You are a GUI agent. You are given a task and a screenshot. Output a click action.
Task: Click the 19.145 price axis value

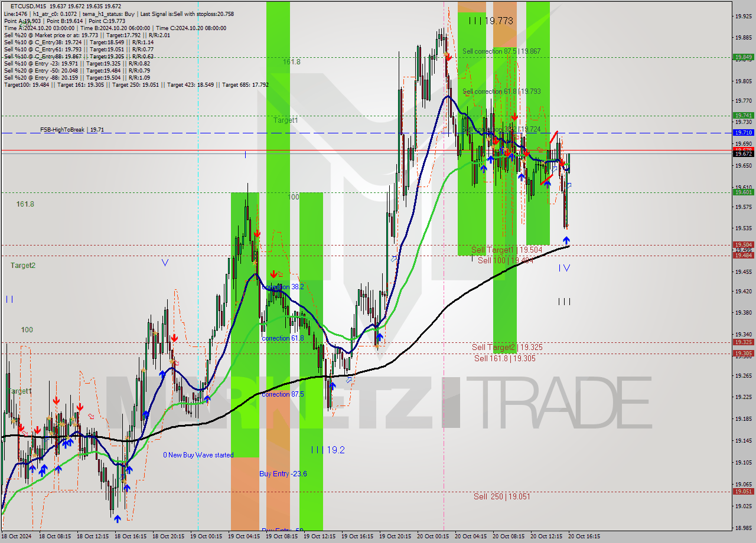743,440
